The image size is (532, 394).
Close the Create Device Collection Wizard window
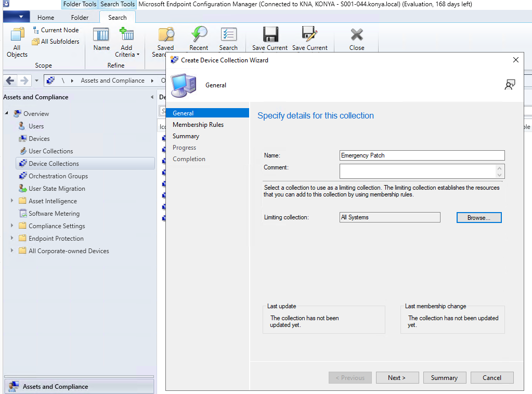[x=516, y=60]
